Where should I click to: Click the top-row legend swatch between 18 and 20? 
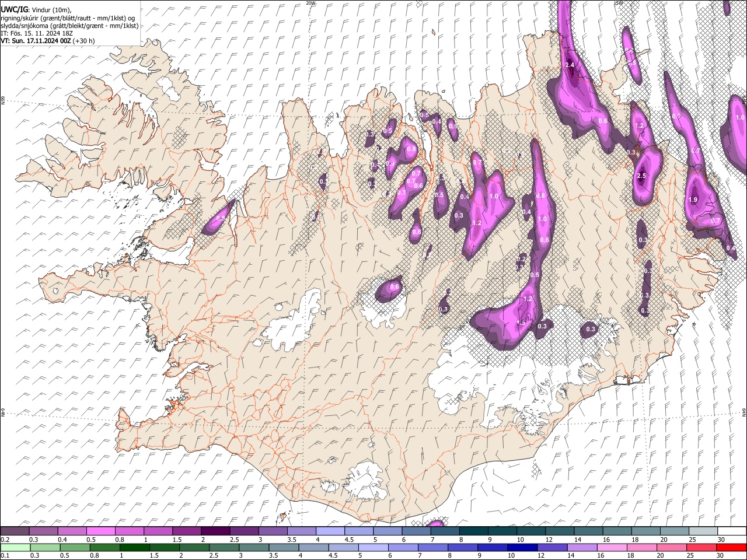[x=646, y=531]
